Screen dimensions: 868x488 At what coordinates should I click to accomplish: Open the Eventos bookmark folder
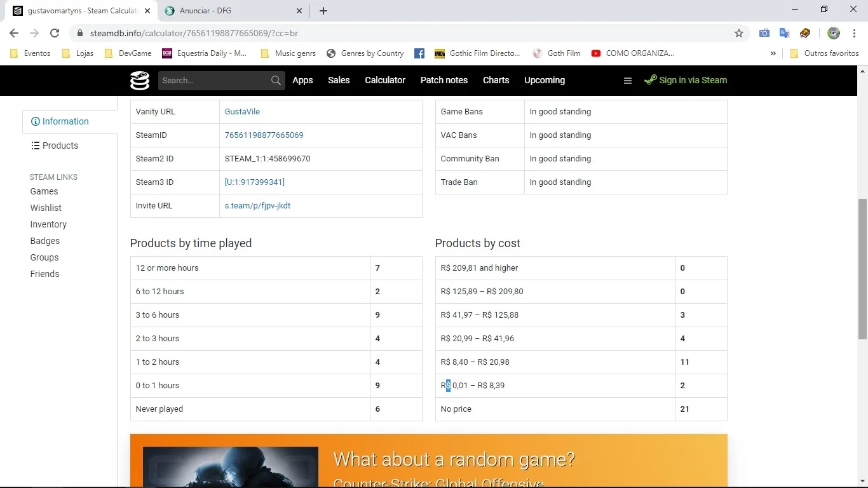tap(31, 53)
